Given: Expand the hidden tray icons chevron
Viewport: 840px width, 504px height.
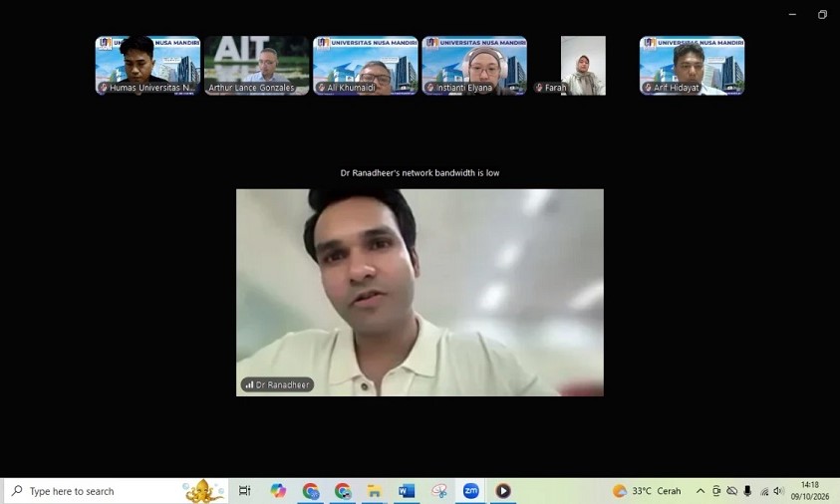Looking at the screenshot, I should coord(700,491).
